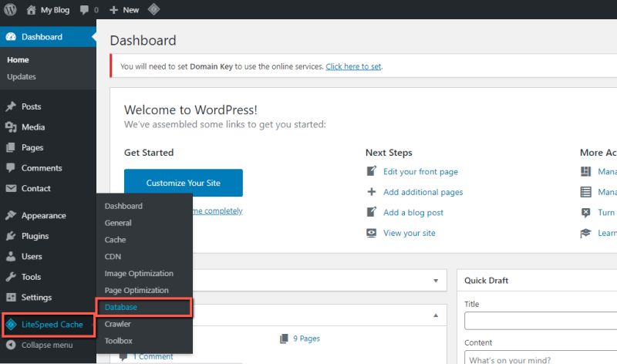
Task: Click the LiteSpeed Cache diamond icon in sidebar
Action: (x=11, y=324)
